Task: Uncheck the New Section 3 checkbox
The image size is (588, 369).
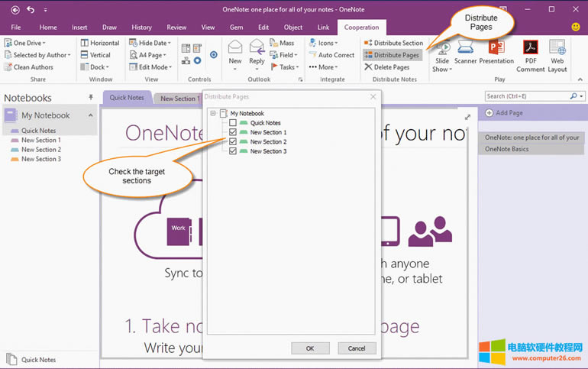Action: (x=233, y=151)
